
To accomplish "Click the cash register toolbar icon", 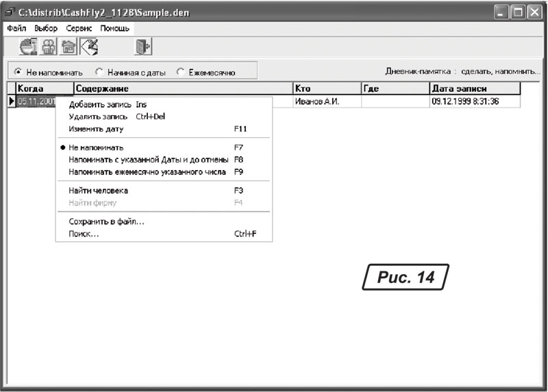I will coord(29,47).
